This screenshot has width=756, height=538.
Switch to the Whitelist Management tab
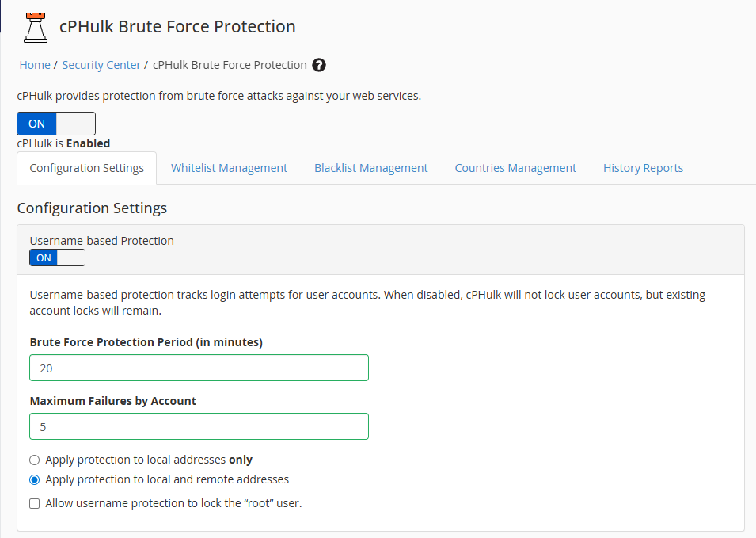pyautogui.click(x=229, y=168)
